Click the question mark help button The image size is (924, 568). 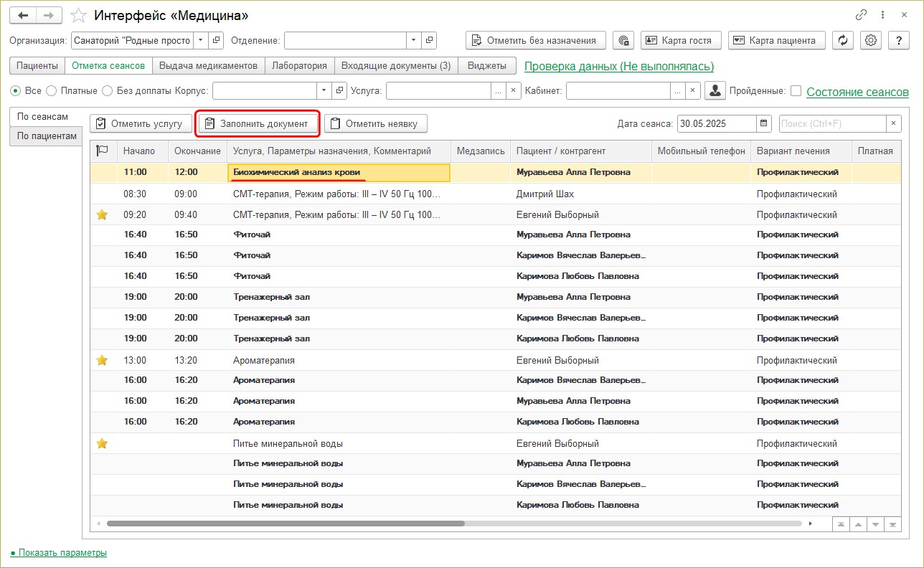click(899, 40)
